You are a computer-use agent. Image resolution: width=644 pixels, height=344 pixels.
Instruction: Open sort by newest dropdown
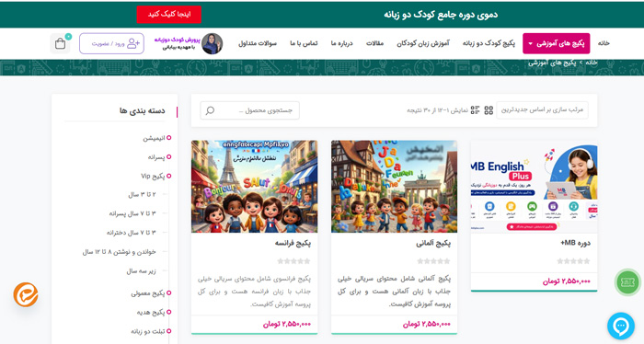542,110
